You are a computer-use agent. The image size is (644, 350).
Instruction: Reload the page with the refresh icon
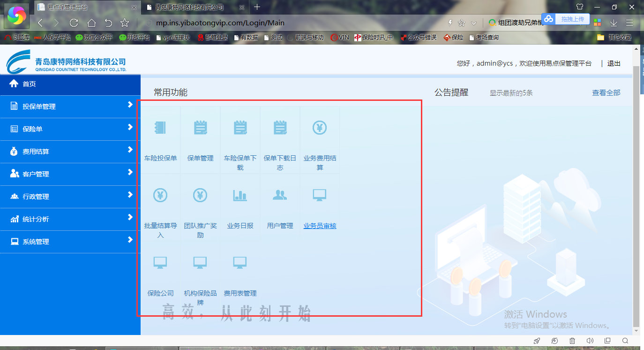[x=74, y=23]
